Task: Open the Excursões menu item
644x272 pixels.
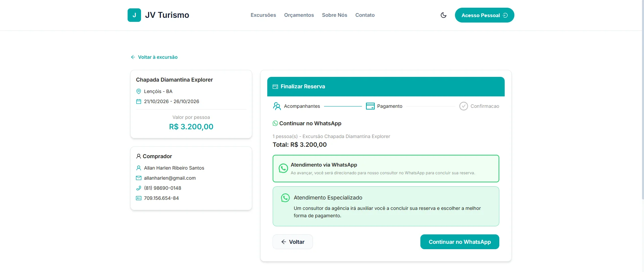Action: click(x=263, y=15)
